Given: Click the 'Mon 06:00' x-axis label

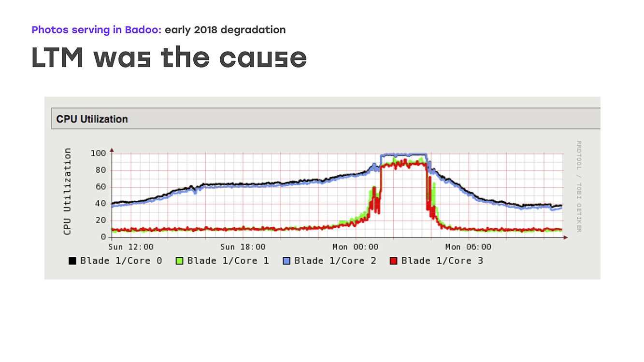Looking at the screenshot, I should (468, 247).
